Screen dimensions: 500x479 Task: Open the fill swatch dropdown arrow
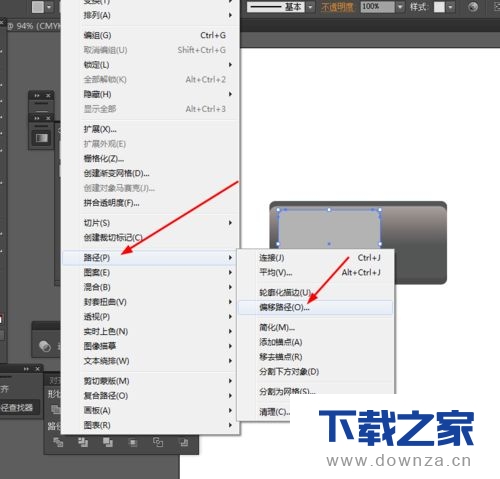click(x=49, y=7)
